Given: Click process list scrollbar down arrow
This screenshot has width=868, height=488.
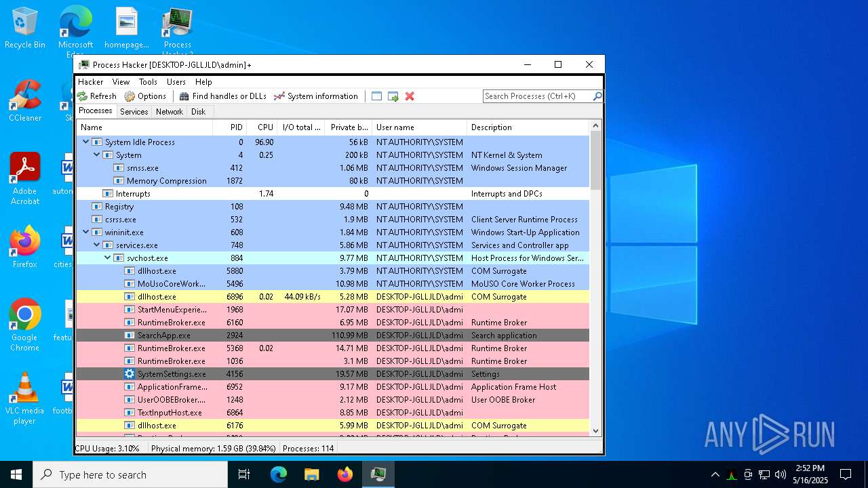Looking at the screenshot, I should point(596,430).
